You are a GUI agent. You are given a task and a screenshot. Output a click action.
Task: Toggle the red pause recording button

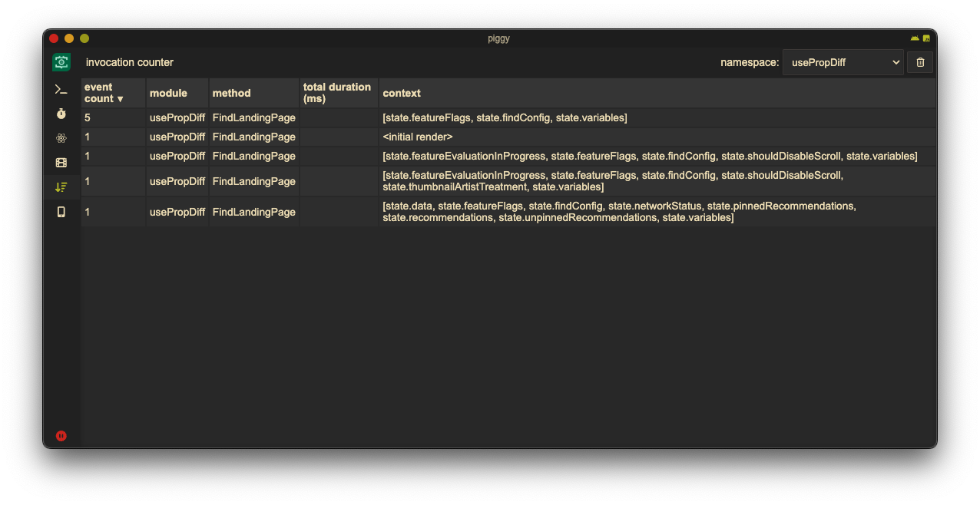click(x=61, y=436)
